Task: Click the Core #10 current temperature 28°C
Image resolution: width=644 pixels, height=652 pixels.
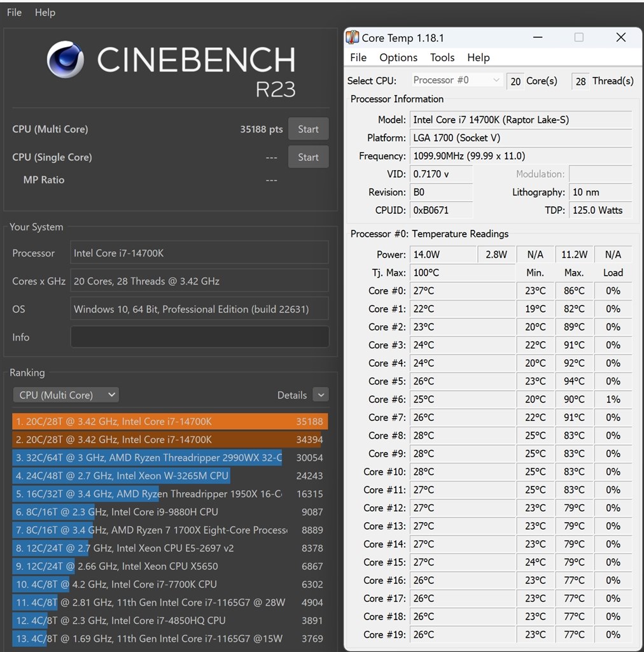Action: tap(463, 472)
